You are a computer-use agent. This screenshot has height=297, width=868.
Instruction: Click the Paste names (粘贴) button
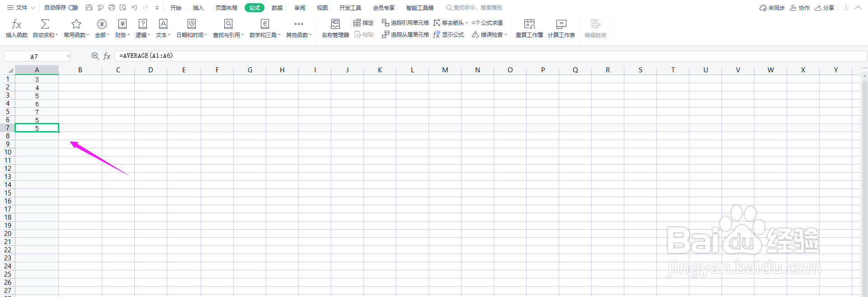[363, 34]
